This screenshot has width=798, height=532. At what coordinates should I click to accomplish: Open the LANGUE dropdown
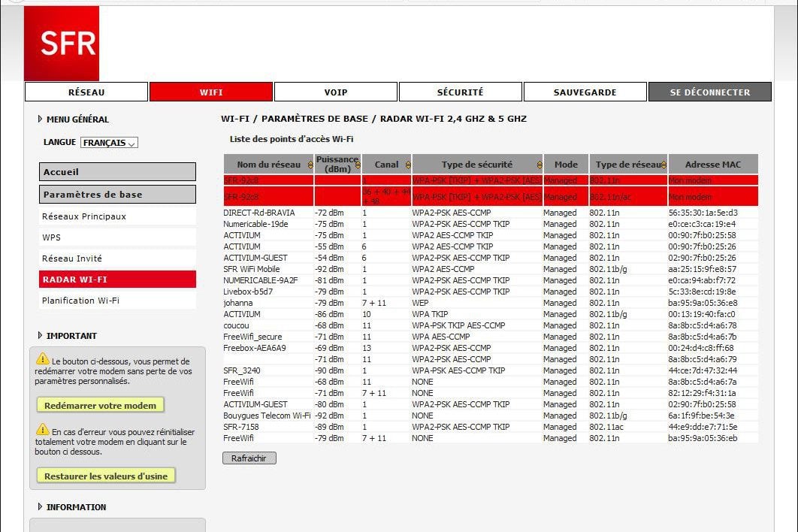tap(109, 143)
